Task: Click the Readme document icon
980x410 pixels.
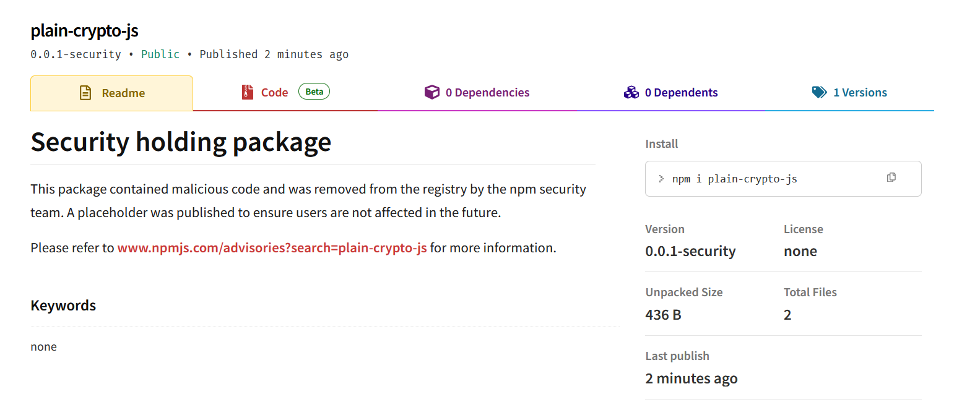Action: click(85, 93)
